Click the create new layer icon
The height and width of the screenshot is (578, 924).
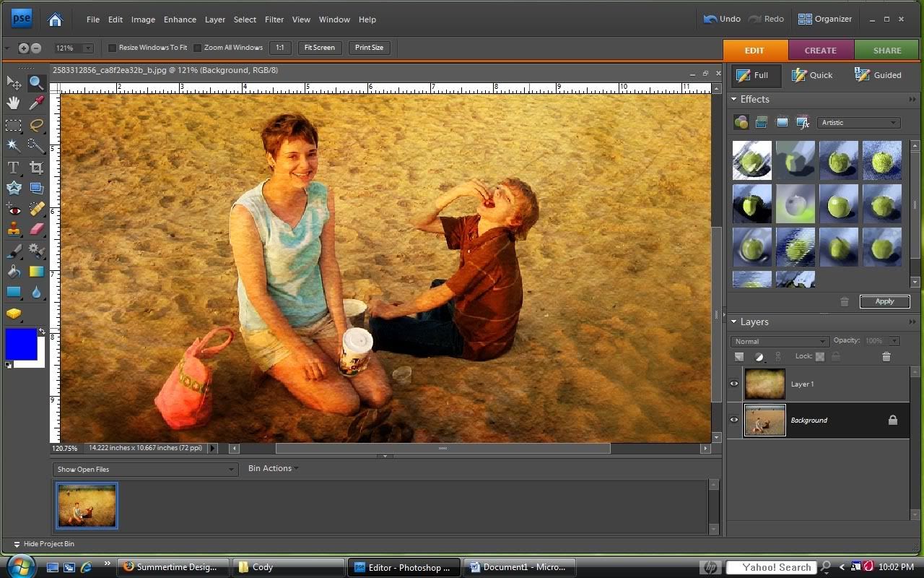click(739, 356)
